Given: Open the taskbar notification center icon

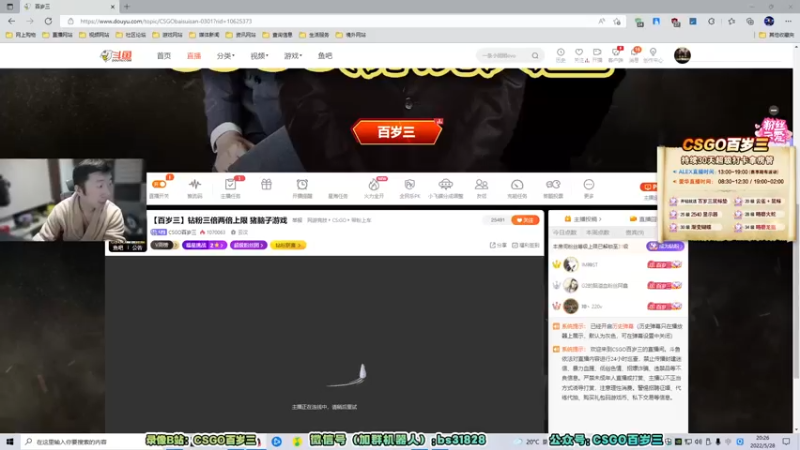Looking at the screenshot, I should 786,441.
